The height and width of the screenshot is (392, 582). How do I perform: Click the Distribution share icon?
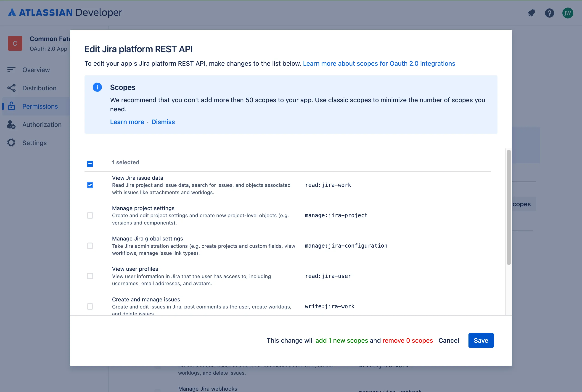click(11, 88)
